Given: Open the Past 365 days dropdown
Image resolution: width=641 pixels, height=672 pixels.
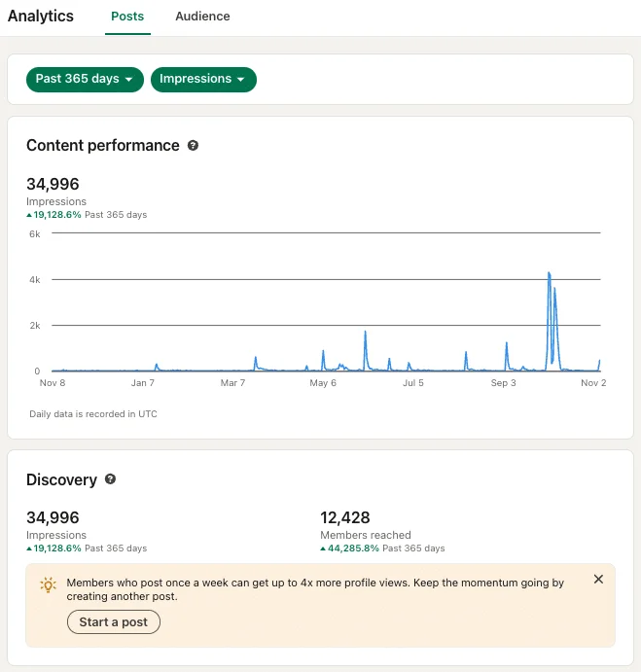Looking at the screenshot, I should [85, 80].
